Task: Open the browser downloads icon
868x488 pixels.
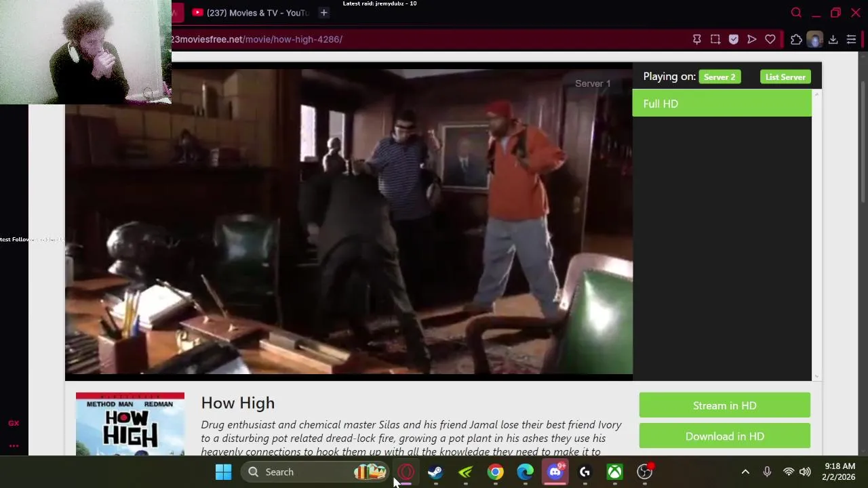Action: (833, 39)
